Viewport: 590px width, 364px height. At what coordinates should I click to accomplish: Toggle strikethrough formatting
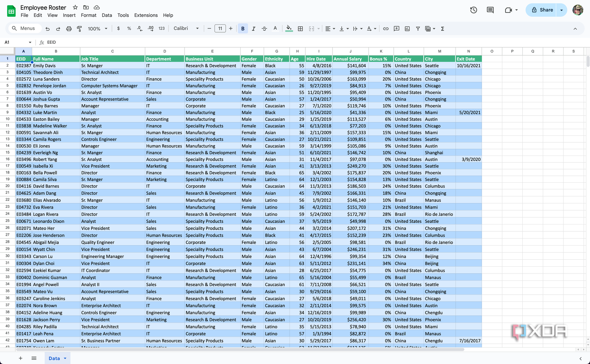[264, 29]
